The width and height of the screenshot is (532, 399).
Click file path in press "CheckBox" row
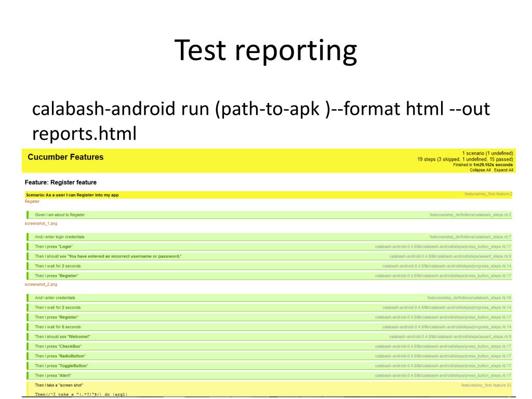[x=443, y=347]
